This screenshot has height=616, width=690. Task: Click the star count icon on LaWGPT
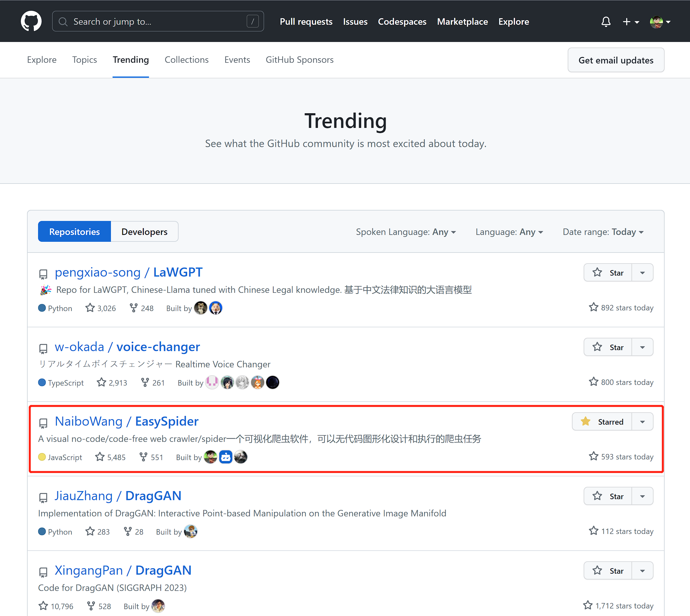pyautogui.click(x=90, y=307)
